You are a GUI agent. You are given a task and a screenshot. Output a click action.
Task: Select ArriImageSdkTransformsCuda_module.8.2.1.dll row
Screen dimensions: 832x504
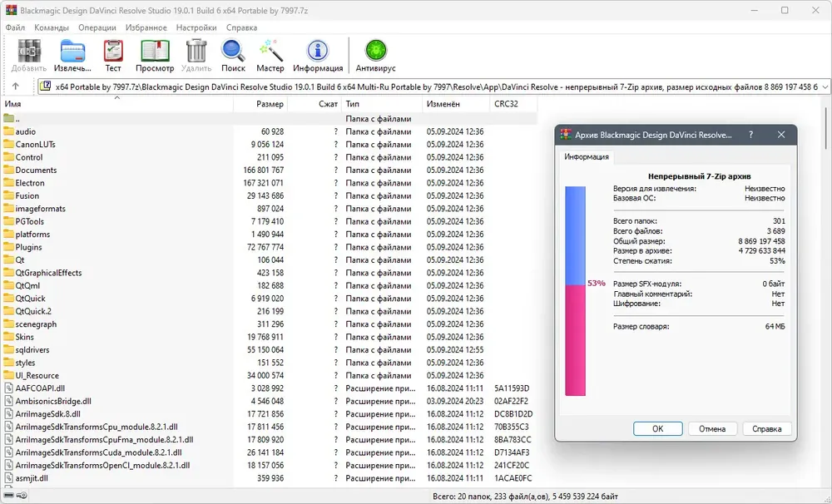click(270, 452)
